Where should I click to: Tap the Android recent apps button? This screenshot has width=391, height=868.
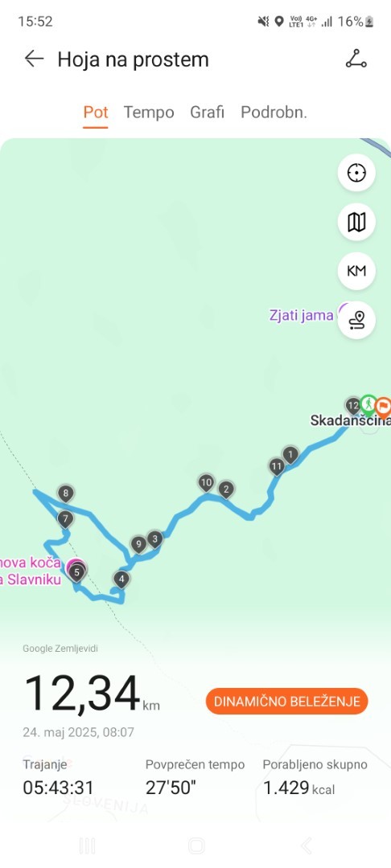click(x=87, y=845)
